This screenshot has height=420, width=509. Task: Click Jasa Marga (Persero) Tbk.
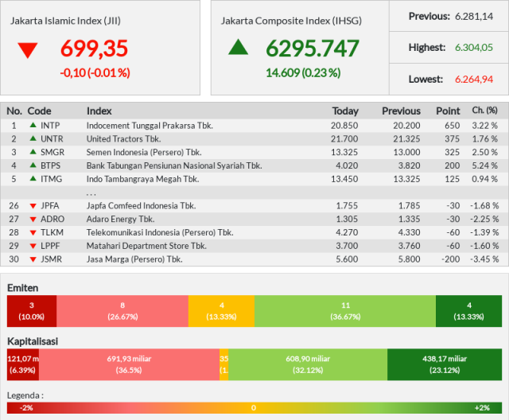[134, 259]
